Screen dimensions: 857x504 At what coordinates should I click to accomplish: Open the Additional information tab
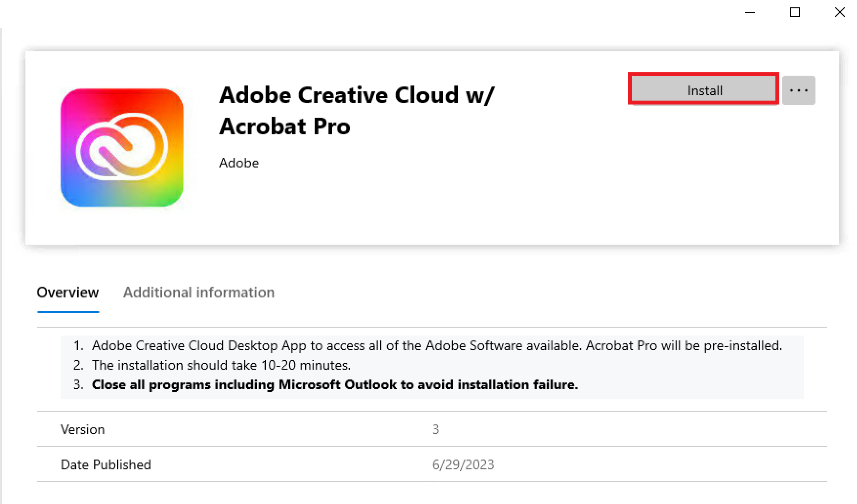point(199,293)
